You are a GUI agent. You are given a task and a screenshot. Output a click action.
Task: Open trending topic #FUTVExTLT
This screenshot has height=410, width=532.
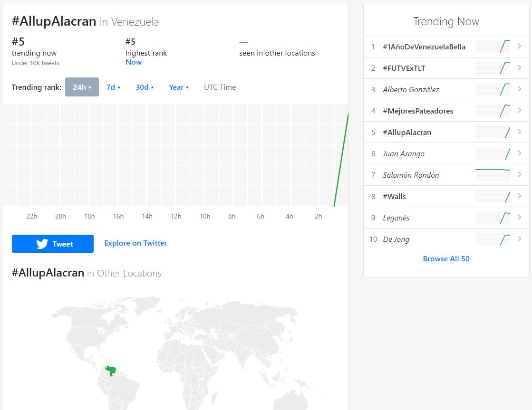404,68
